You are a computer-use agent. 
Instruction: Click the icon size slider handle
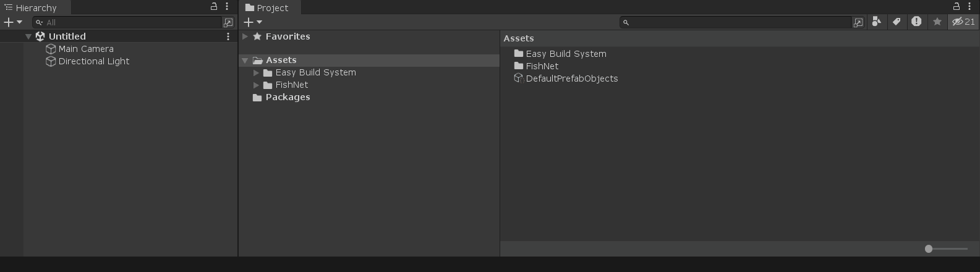[929, 249]
